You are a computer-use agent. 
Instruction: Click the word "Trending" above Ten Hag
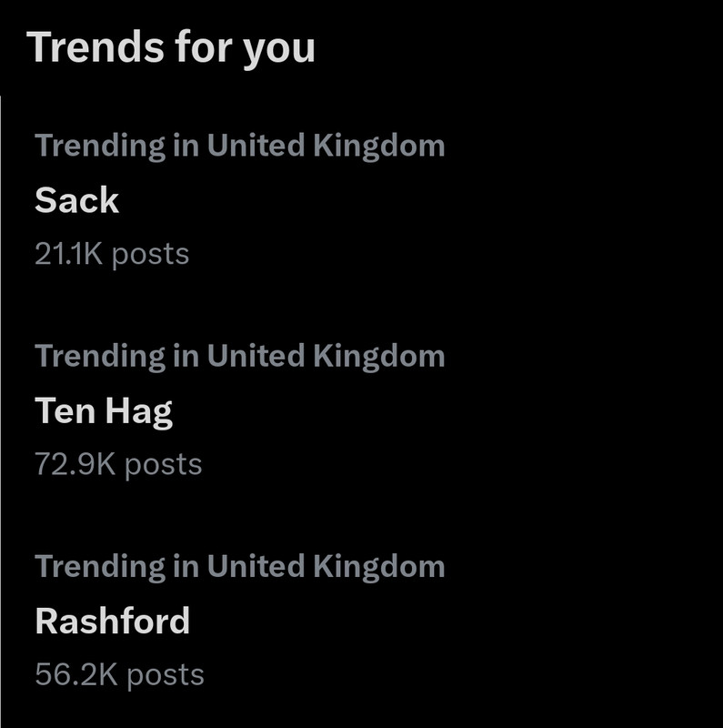[99, 356]
